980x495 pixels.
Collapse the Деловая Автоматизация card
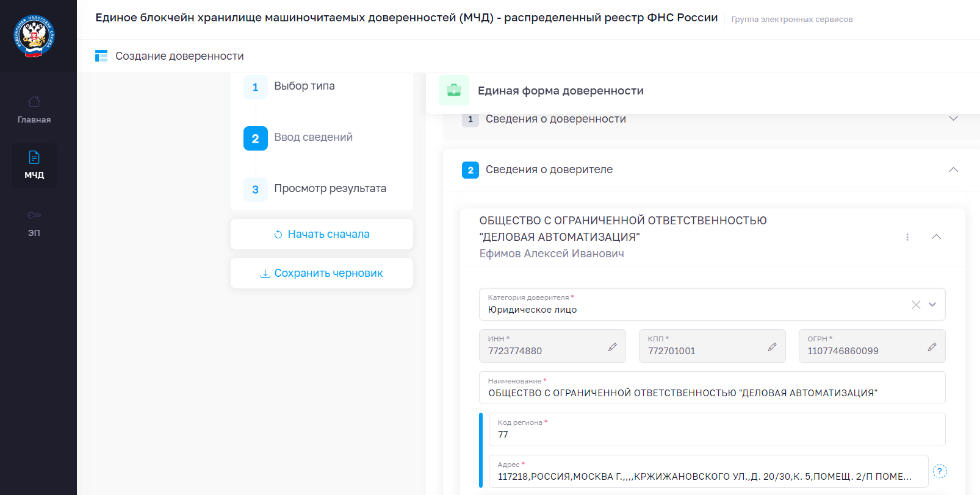[936, 237]
